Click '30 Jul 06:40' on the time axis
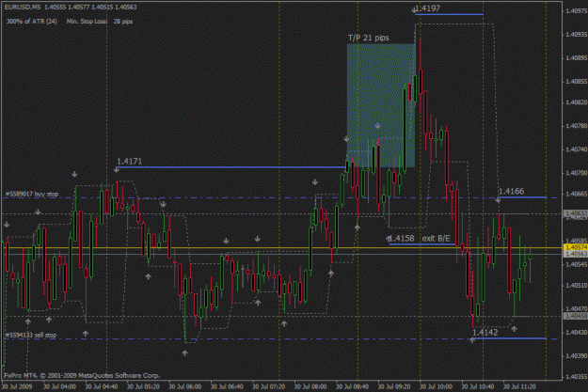The height and width of the screenshot is (392, 588). [227, 386]
